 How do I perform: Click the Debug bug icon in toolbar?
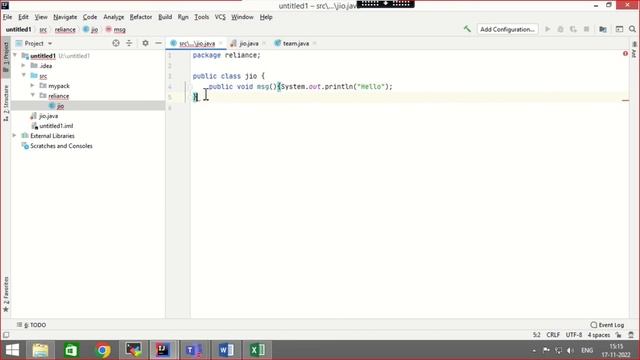click(x=560, y=29)
